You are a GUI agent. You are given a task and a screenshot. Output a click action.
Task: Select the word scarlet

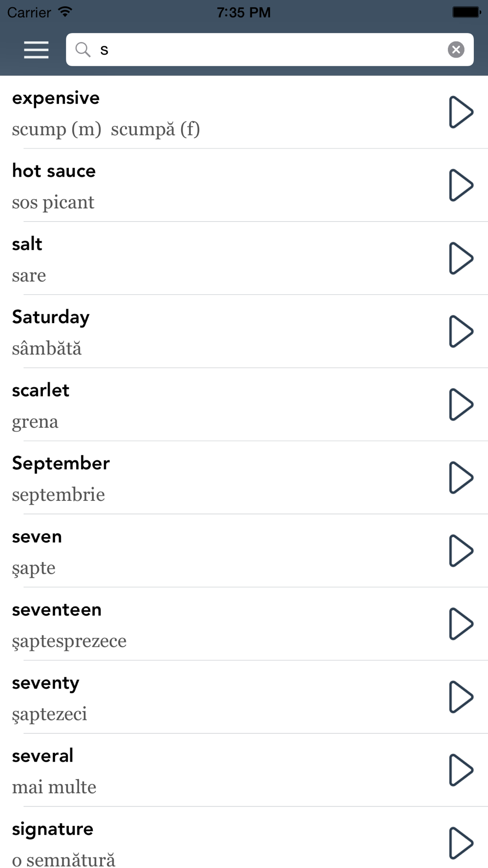[41, 390]
